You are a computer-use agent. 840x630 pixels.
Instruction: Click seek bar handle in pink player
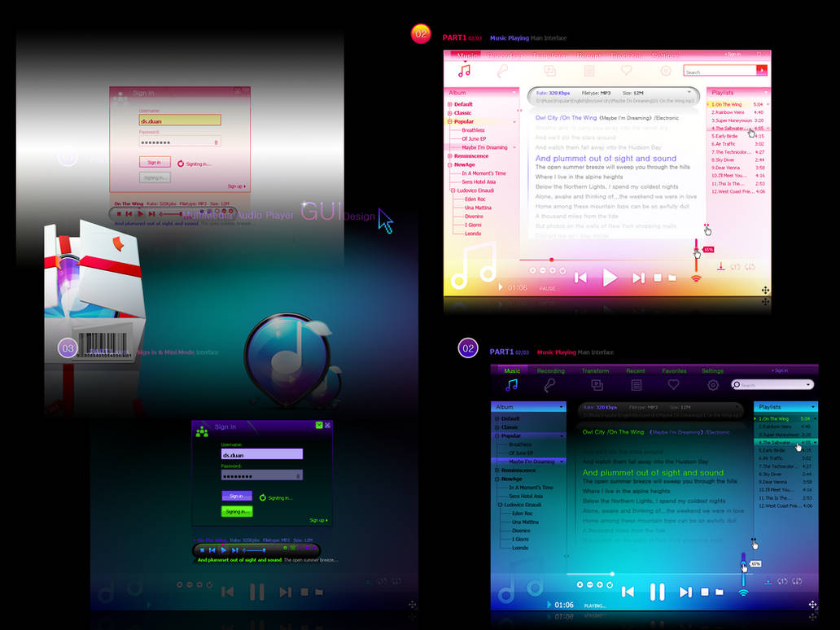[551, 260]
